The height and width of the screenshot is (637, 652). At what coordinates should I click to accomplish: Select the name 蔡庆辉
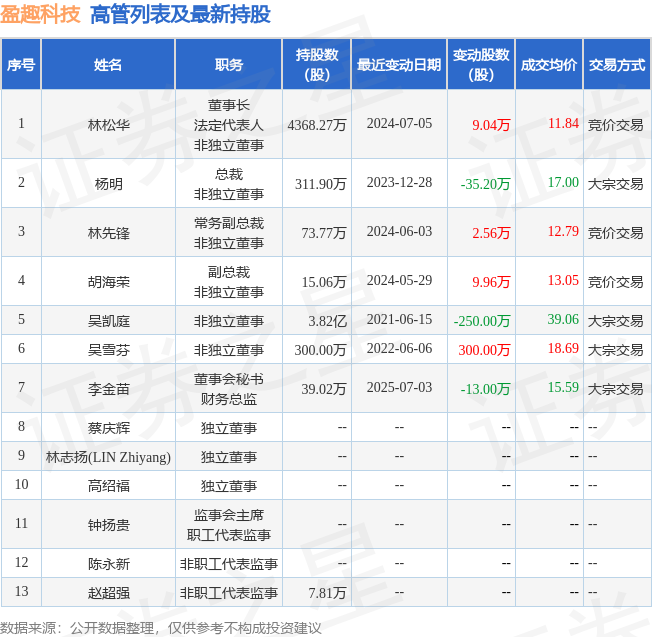pyautogui.click(x=109, y=428)
